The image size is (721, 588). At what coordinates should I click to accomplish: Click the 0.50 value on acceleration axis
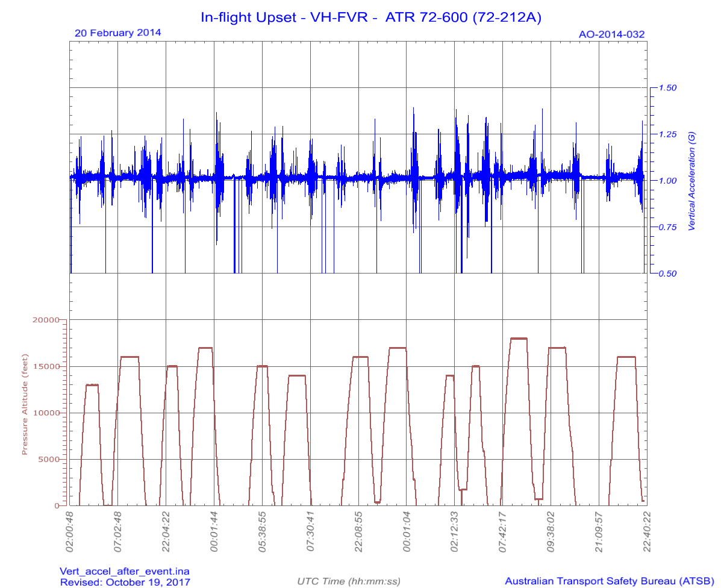667,274
